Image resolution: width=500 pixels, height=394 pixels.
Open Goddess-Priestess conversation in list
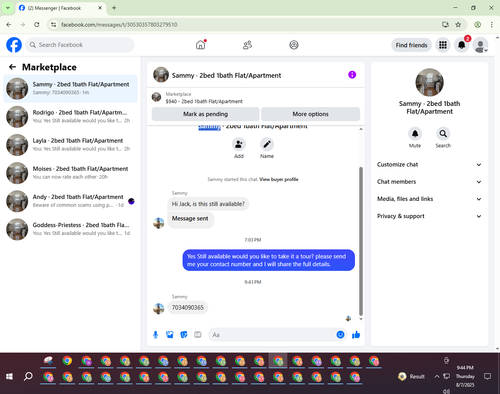pyautogui.click(x=70, y=229)
